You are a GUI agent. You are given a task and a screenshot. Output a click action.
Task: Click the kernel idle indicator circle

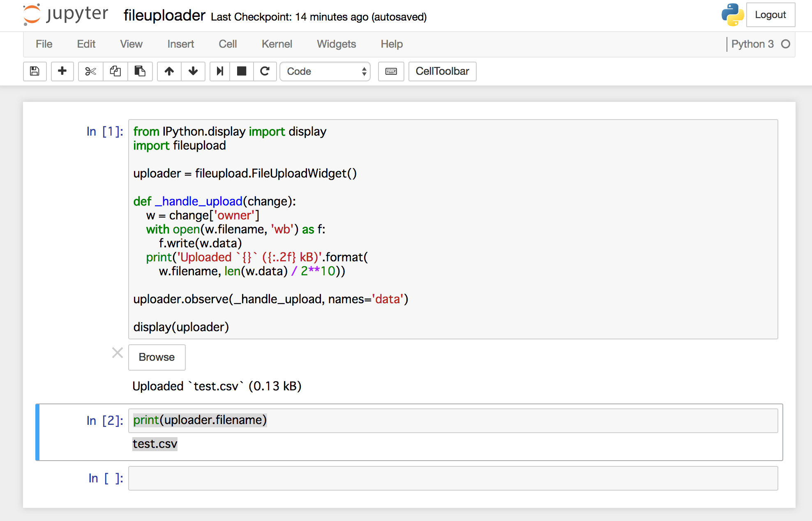(x=786, y=44)
